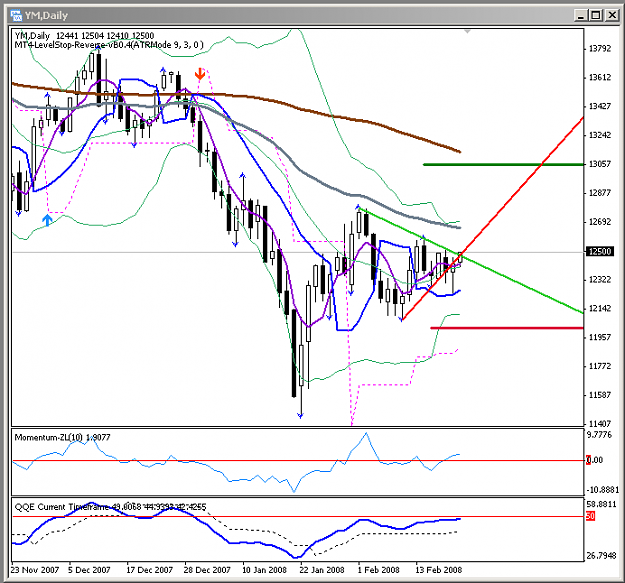
Task: Click the 11957 price scale label
Action: 599,337
